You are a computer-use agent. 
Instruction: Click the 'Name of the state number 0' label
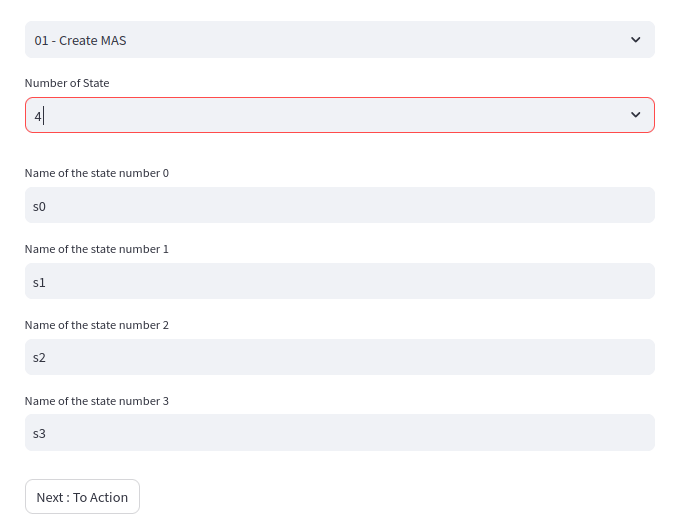[x=97, y=173]
